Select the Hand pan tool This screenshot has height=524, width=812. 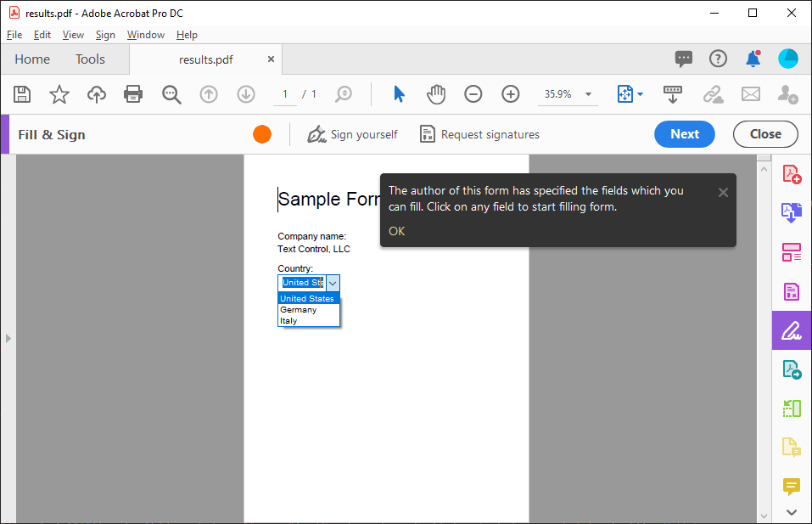(436, 94)
